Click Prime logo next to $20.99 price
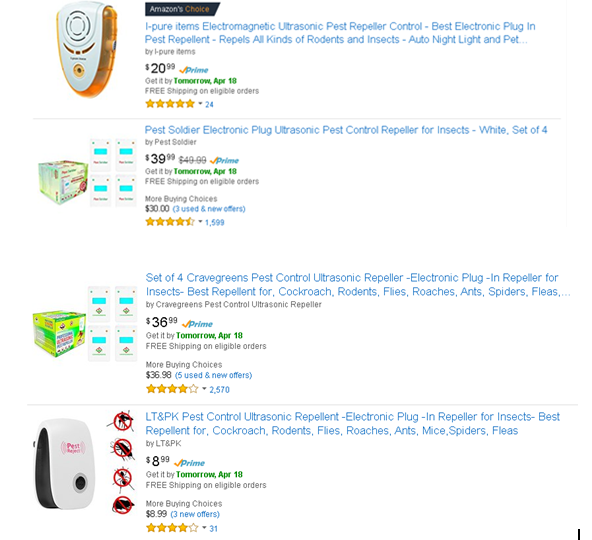Viewport: 592px width, 540px height. [194, 70]
